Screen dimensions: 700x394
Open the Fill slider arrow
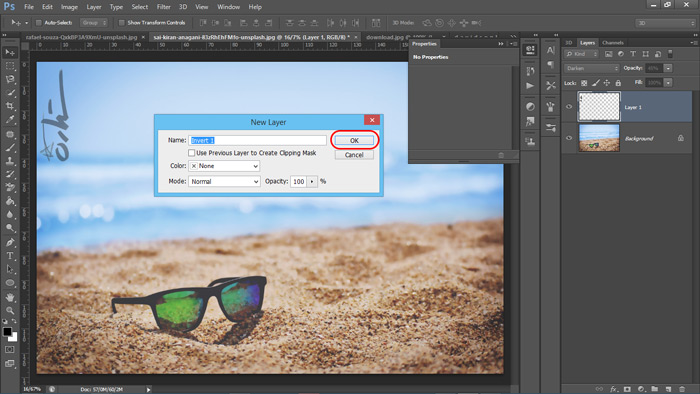click(x=668, y=83)
